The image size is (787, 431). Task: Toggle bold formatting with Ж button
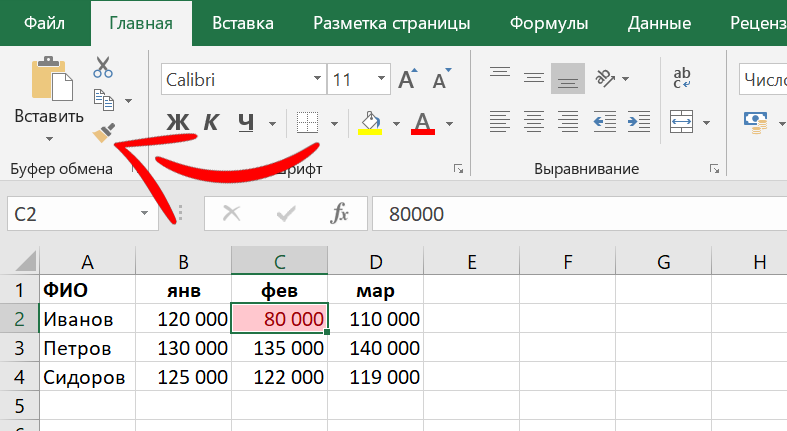click(177, 123)
